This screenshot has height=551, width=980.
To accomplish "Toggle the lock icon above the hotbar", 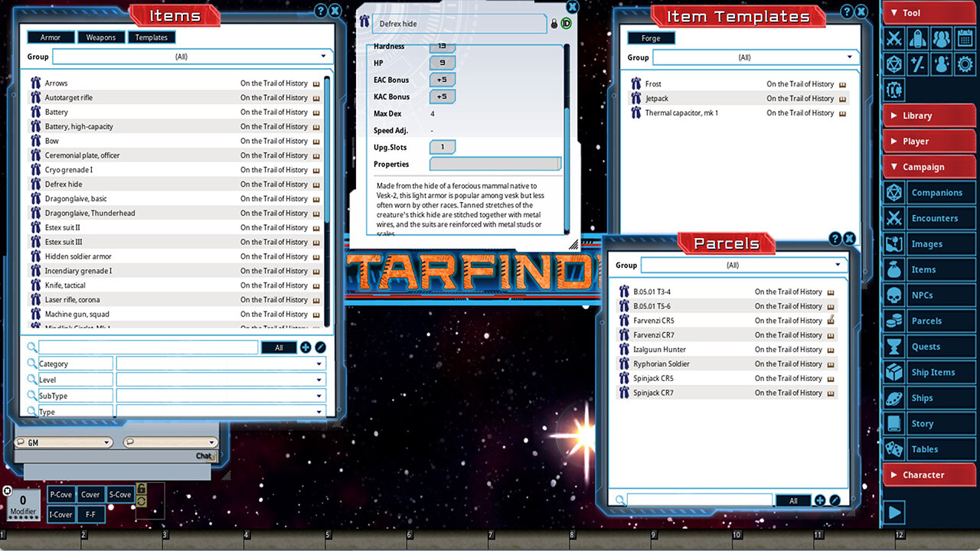I will pyautogui.click(x=142, y=487).
